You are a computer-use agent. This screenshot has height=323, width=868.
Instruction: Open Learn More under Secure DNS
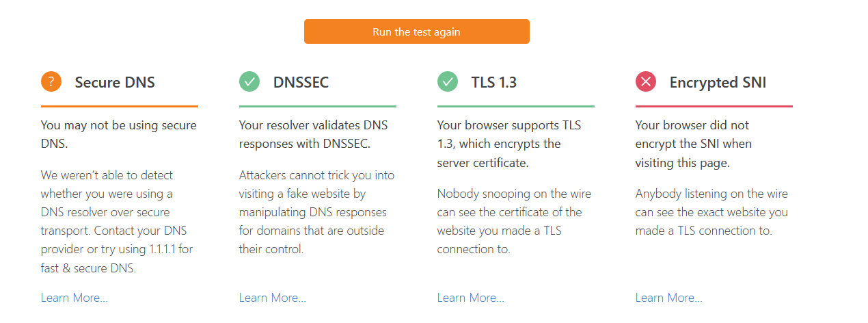(74, 298)
